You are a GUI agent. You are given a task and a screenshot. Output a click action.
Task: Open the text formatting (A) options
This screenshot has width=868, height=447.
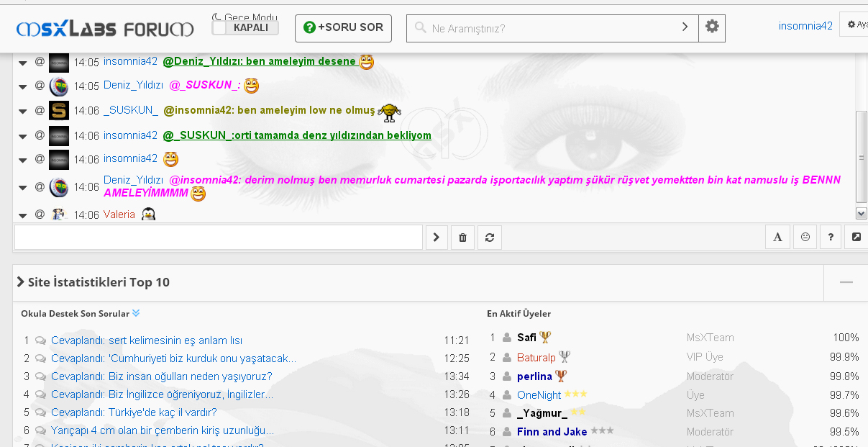[x=777, y=238]
